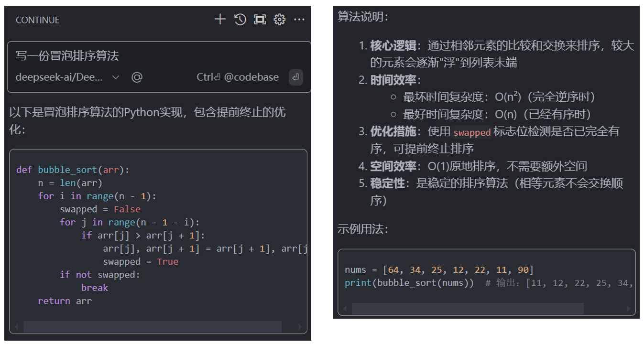Screen dimensions: 644x344
Task: Click the horizontal scrollbar under bubble_sort code
Action: pos(152,327)
